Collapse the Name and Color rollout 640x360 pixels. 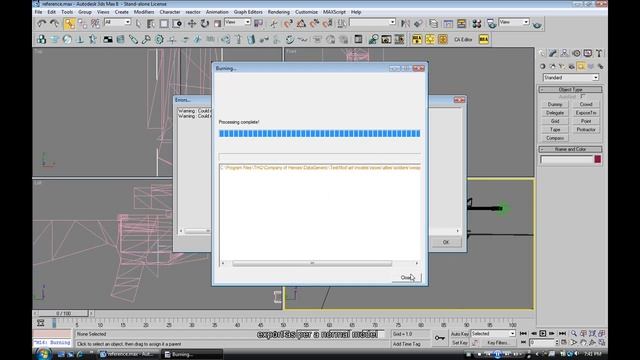click(570, 149)
